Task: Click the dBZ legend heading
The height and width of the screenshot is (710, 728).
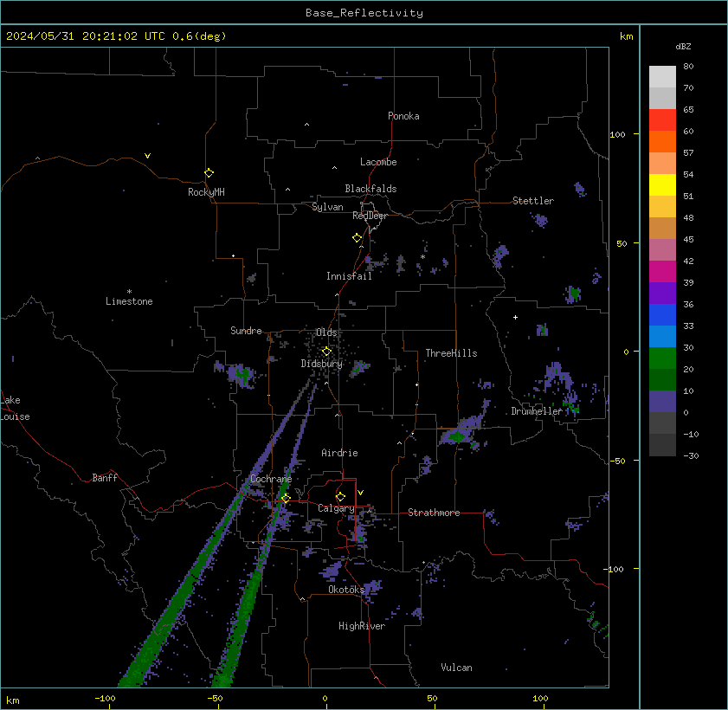Action: pos(683,47)
